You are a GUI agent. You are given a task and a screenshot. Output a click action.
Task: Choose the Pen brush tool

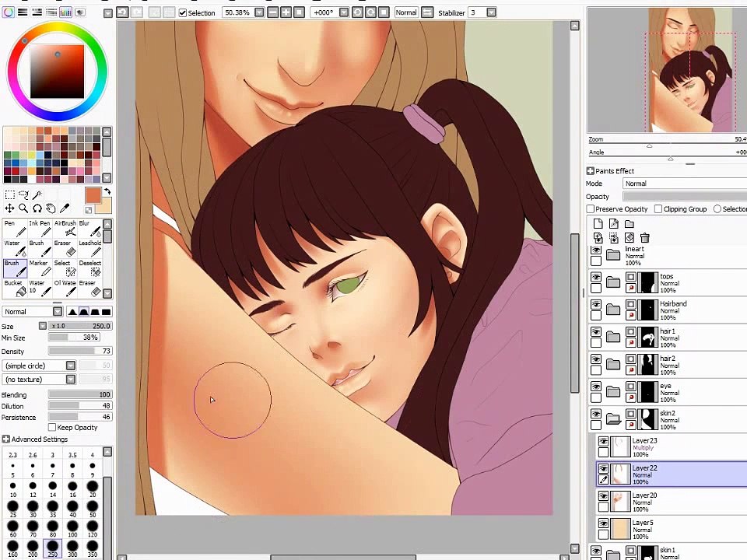tap(15, 228)
